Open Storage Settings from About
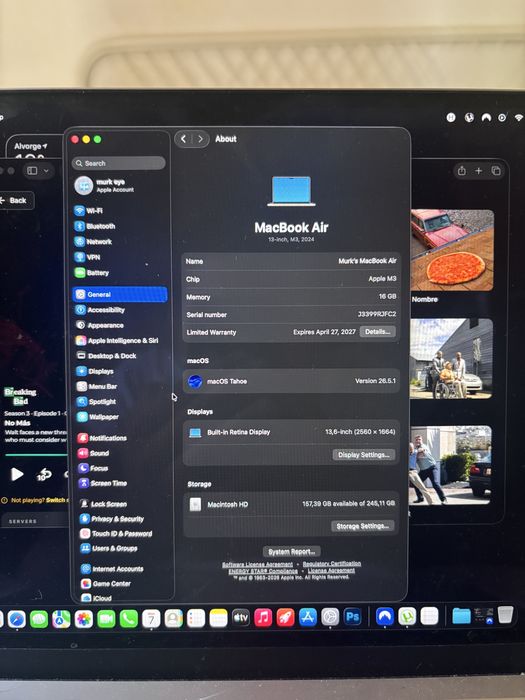525x700 pixels. [x=363, y=526]
